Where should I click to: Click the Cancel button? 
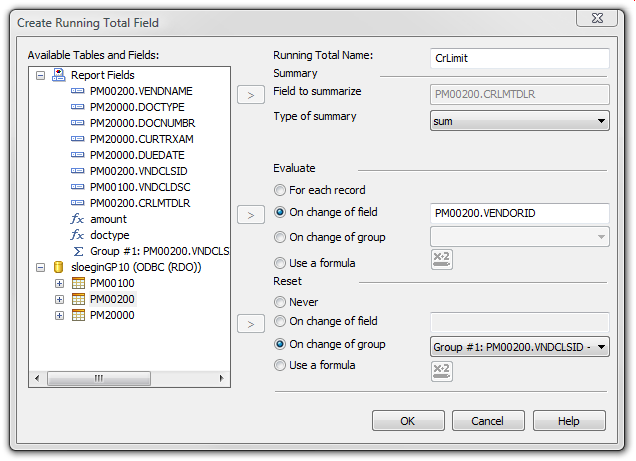tap(488, 421)
